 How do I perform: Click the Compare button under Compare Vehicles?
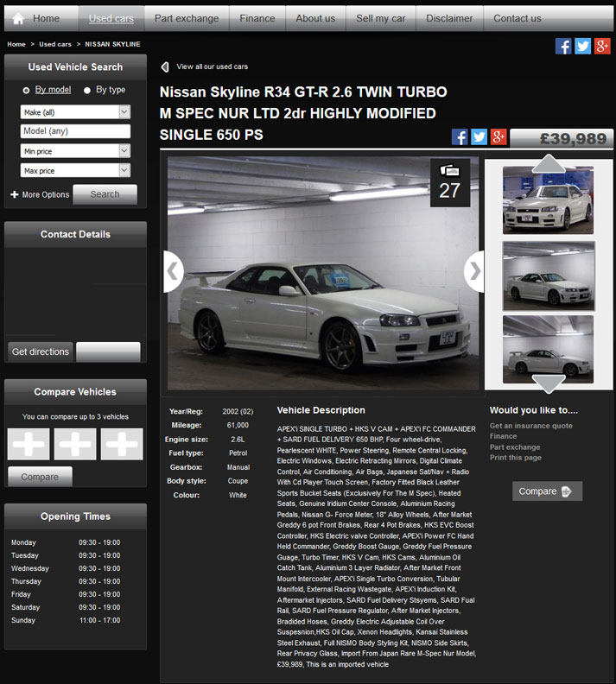point(40,477)
